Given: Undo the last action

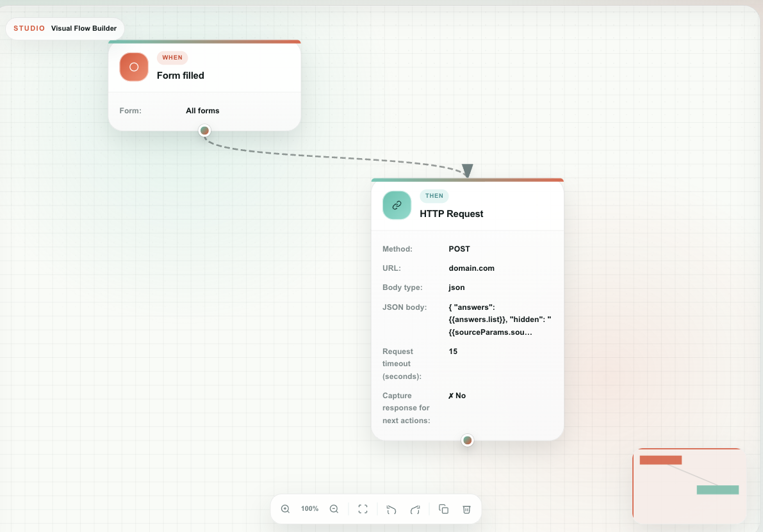Looking at the screenshot, I should pos(391,509).
